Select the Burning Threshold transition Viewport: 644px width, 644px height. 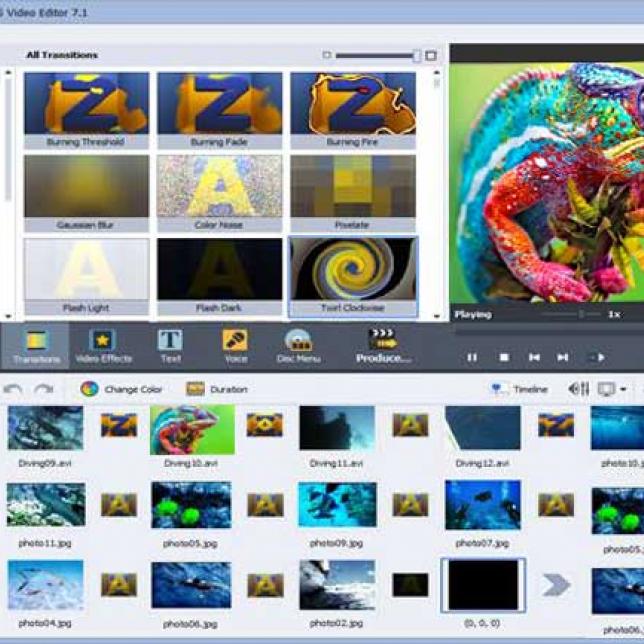86,110
